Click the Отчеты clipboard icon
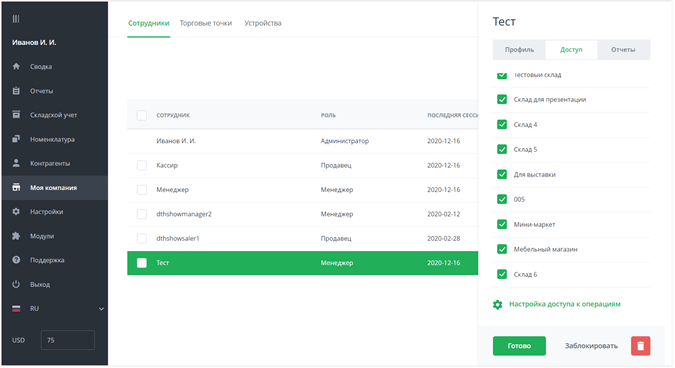 click(x=16, y=91)
